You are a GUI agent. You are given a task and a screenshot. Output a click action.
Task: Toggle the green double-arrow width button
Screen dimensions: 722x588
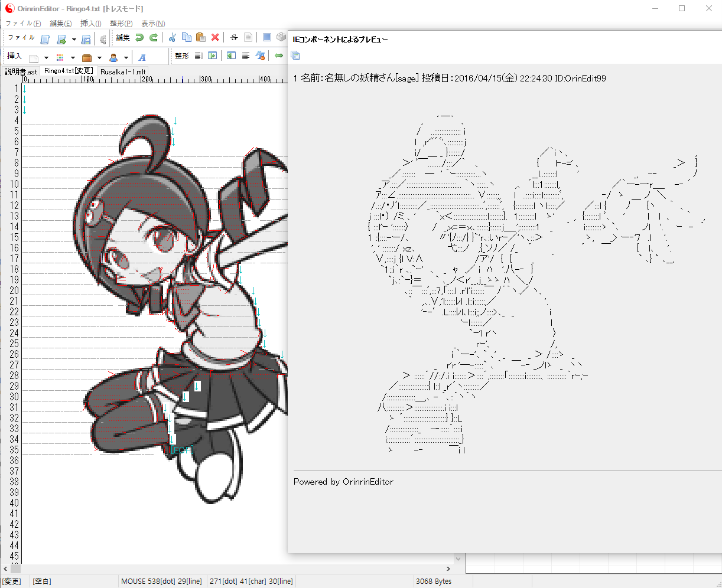pos(279,55)
